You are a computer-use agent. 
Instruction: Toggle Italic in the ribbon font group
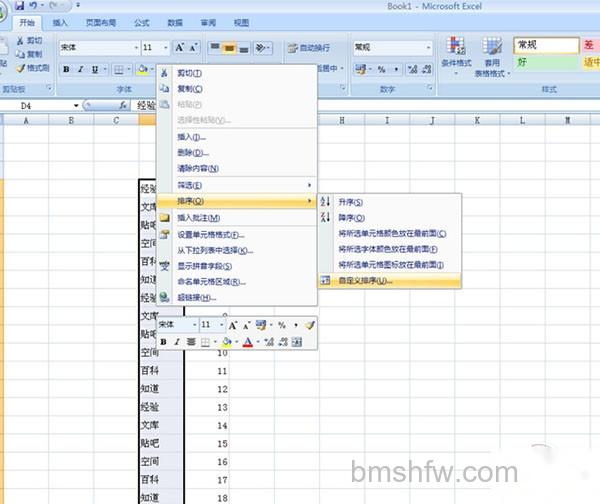80,69
